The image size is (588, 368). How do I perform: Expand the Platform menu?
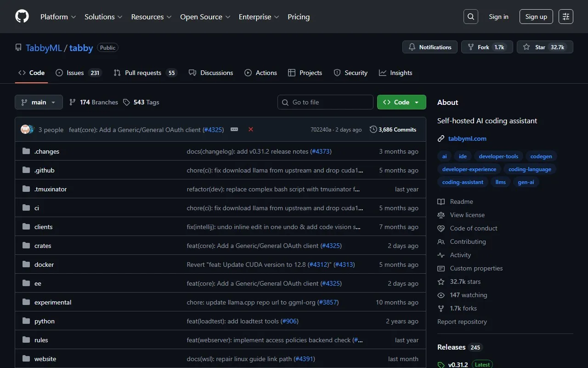(58, 17)
